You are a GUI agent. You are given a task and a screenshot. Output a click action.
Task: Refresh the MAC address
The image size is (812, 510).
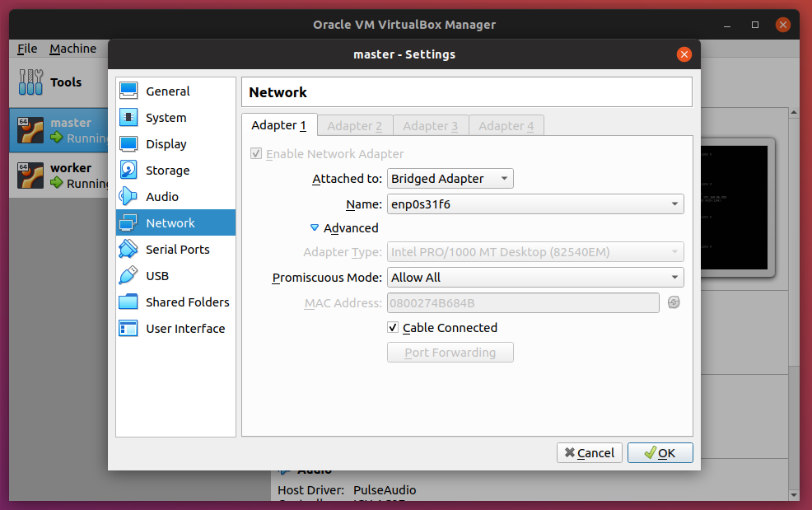point(674,302)
